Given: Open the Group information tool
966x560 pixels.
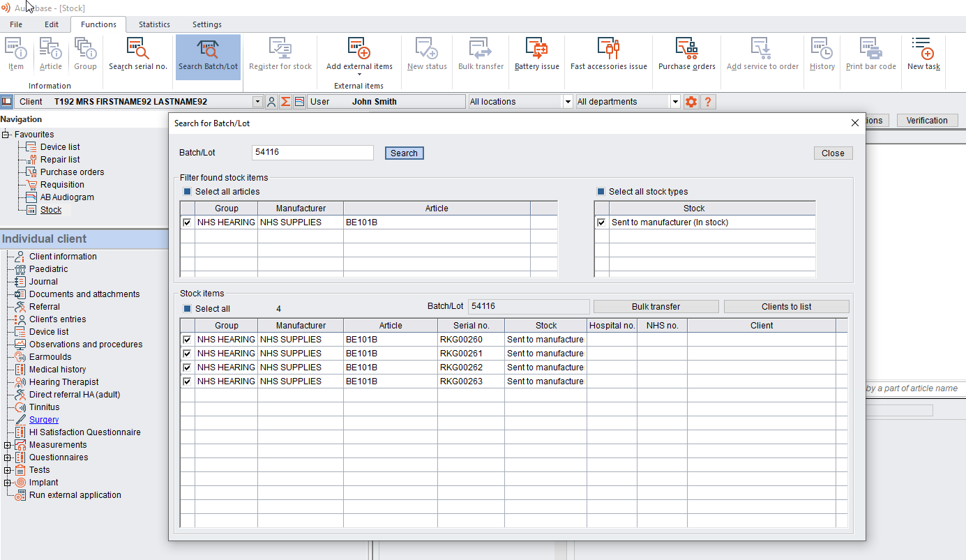Looking at the screenshot, I should tap(85, 54).
